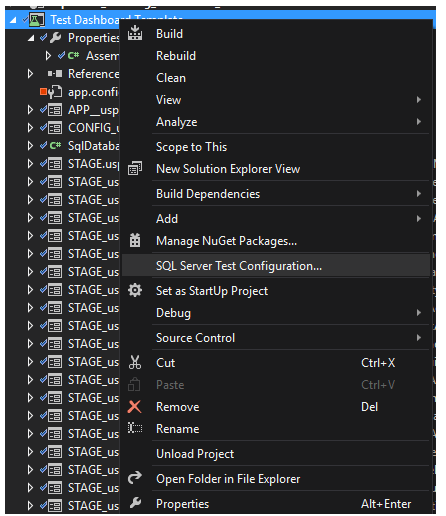This screenshot has width=446, height=516.
Task: Expand the Assem C# file node
Action: [x=48, y=56]
